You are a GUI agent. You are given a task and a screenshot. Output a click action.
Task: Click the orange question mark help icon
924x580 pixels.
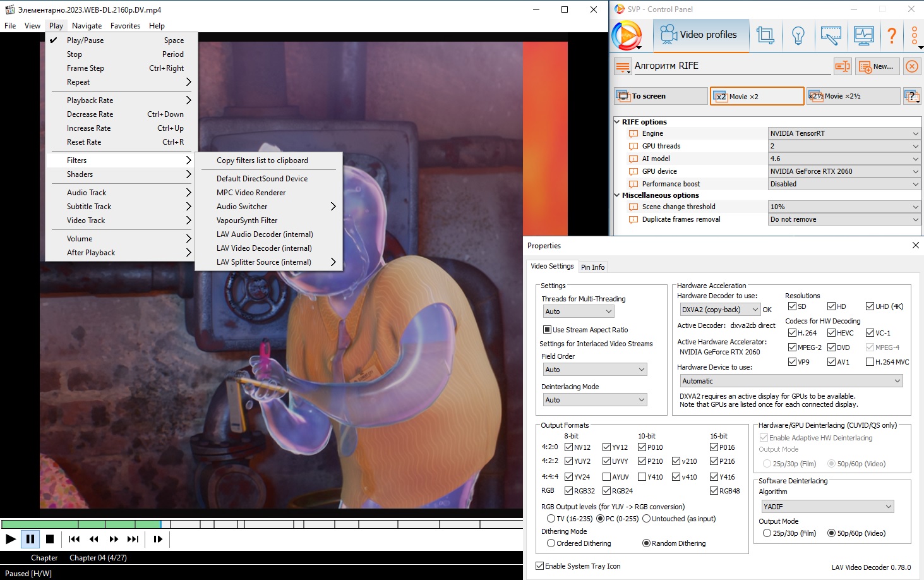[892, 35]
